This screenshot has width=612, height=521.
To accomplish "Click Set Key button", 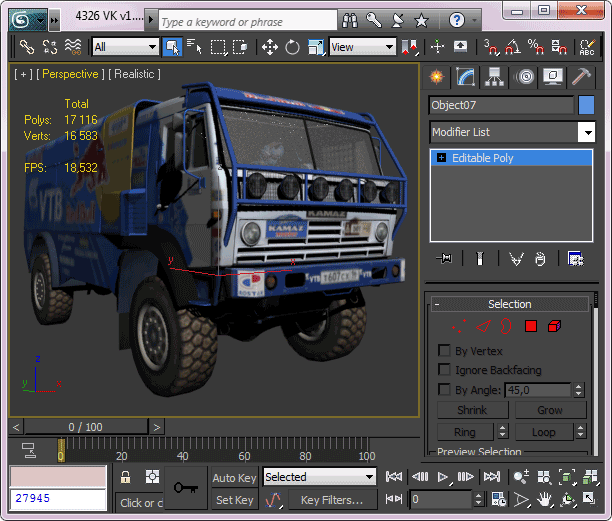I will click(x=235, y=500).
